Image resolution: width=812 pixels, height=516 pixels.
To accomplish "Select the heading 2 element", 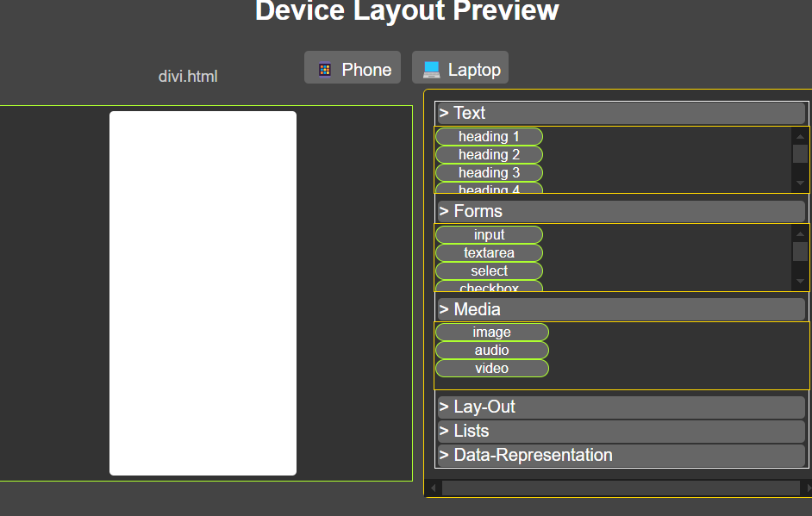I will [489, 155].
